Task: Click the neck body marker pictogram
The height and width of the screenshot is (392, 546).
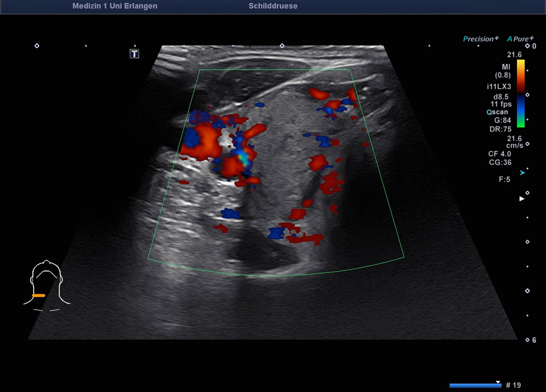Action: 47,284
